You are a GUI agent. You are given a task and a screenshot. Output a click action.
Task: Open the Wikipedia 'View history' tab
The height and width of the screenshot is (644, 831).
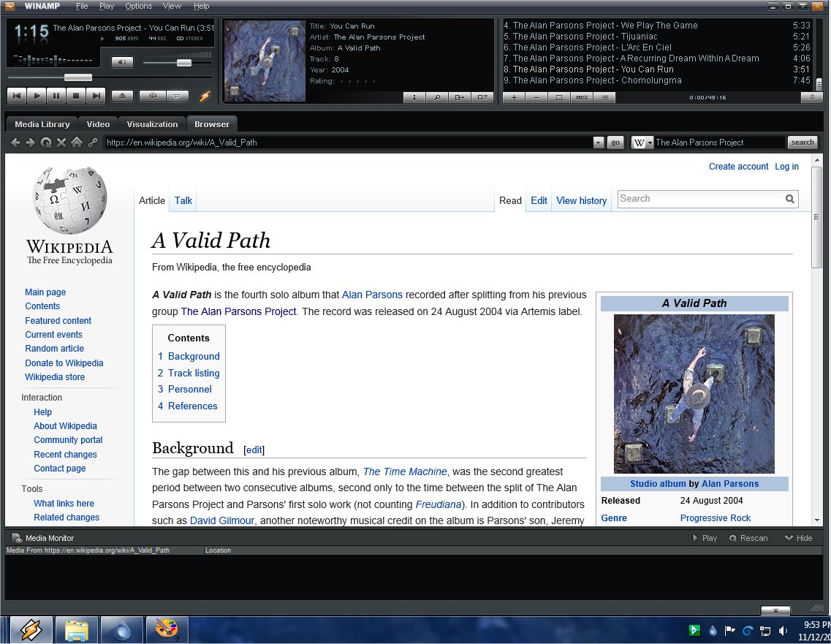[x=581, y=200]
